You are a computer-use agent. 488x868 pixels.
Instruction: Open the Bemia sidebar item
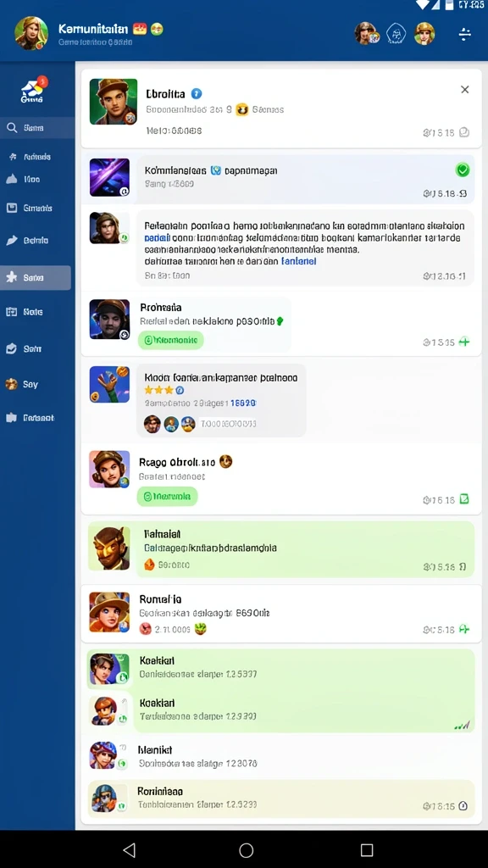(x=28, y=240)
